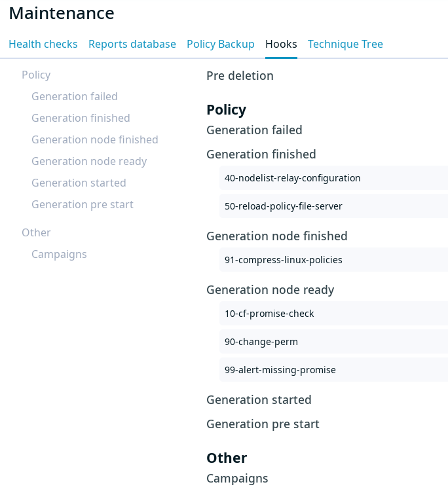Image resolution: width=448 pixels, height=493 pixels.
Task: Navigate to Generation pre start in sidebar
Action: pos(83,205)
